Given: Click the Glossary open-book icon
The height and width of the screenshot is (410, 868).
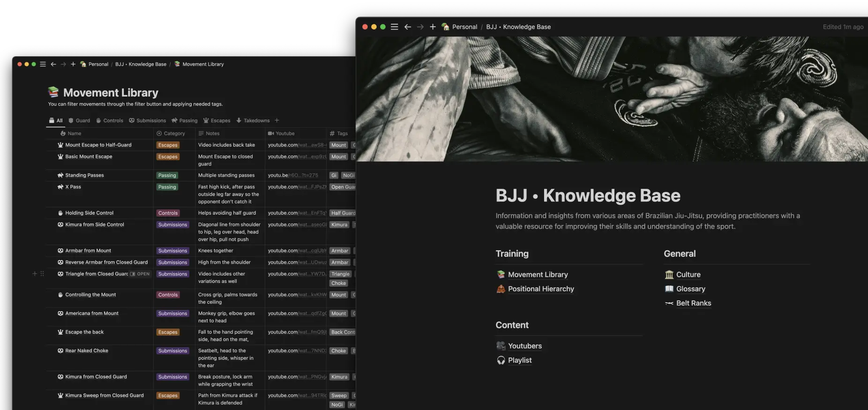Looking at the screenshot, I should (669, 289).
